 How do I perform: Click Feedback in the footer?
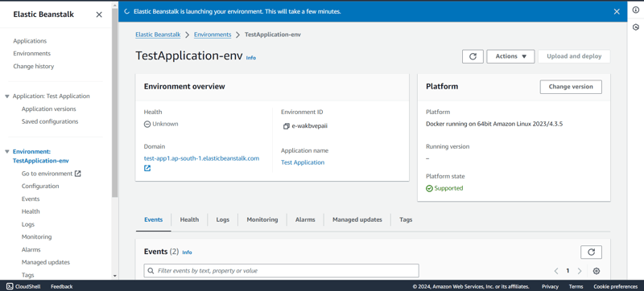[x=62, y=286]
